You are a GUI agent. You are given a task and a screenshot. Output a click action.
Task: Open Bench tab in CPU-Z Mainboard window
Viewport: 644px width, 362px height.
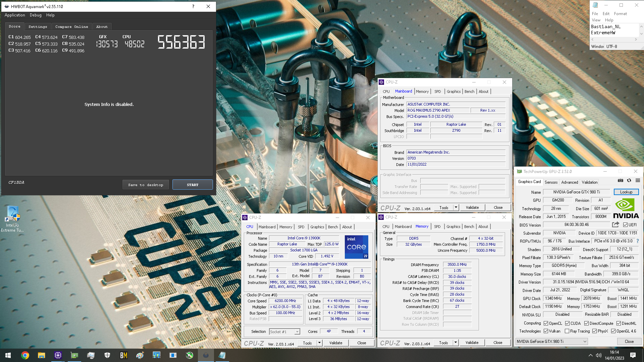[469, 92]
